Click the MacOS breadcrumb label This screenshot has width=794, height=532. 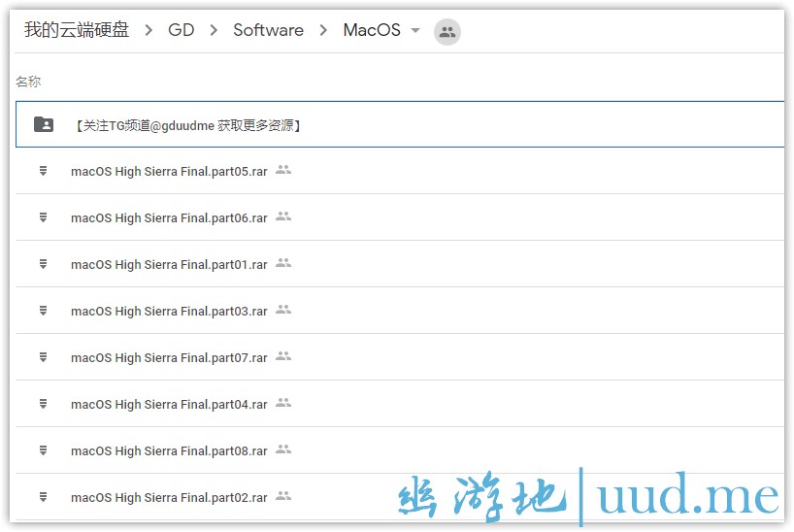372,30
